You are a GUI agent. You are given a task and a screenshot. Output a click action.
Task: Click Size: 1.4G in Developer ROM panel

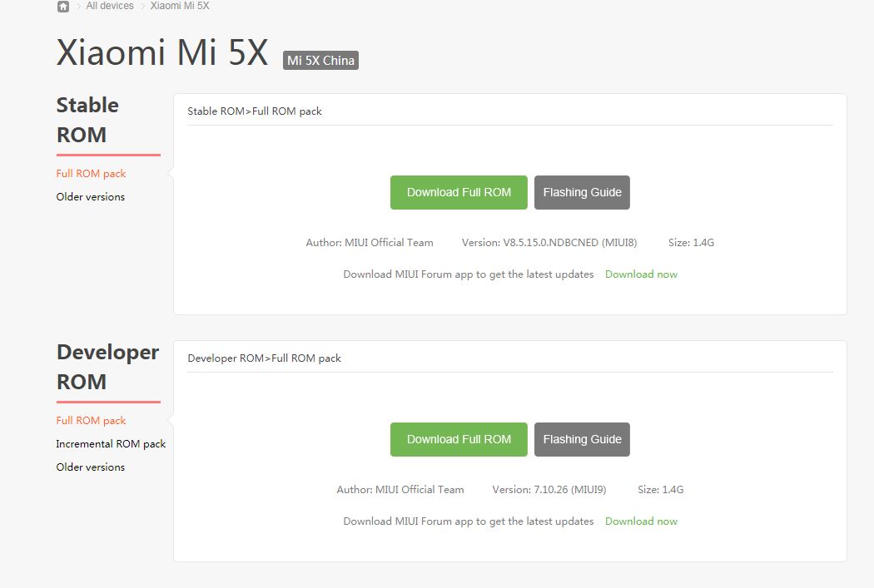pos(661,489)
